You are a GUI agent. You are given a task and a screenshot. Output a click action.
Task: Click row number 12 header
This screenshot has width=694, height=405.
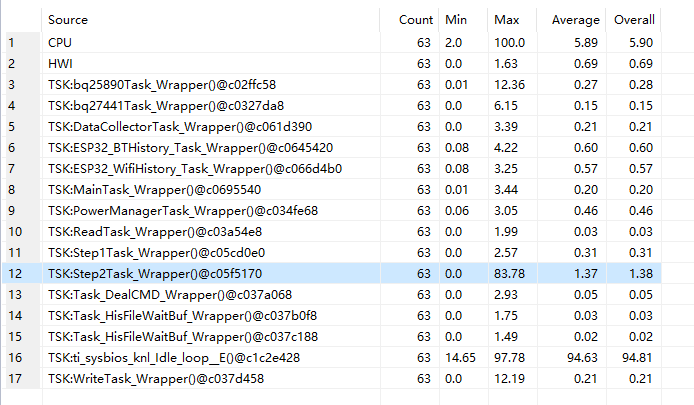tap(23, 274)
